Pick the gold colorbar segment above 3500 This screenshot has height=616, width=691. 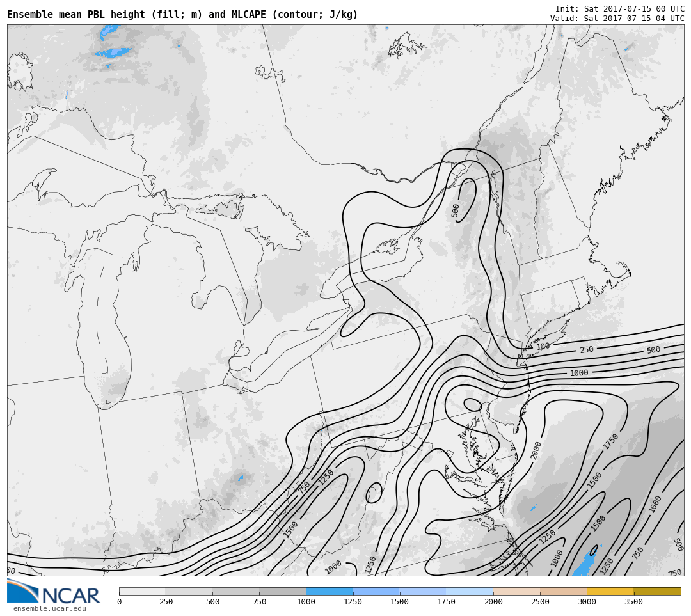(x=657, y=591)
